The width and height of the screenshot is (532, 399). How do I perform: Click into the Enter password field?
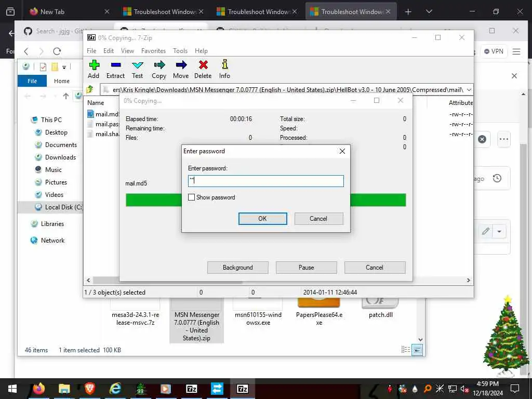coord(265,181)
